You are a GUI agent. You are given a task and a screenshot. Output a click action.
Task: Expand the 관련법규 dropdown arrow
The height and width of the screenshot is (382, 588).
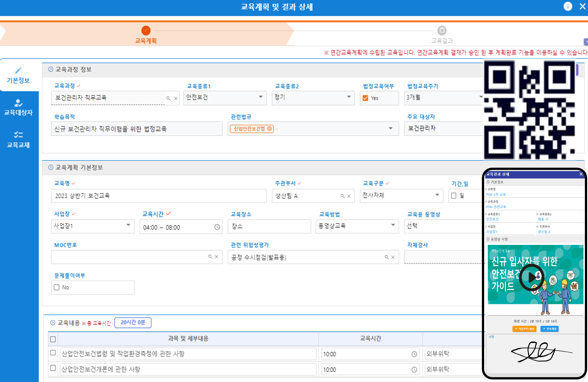click(390, 129)
